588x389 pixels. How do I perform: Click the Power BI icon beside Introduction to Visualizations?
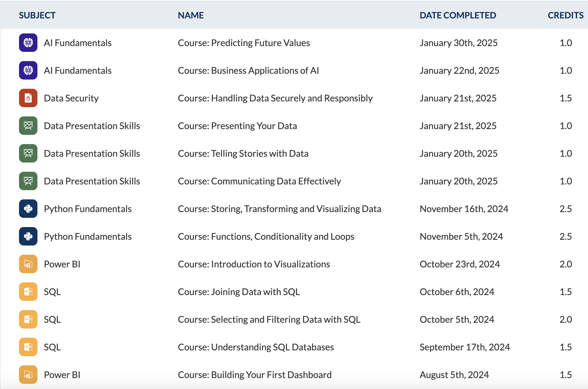tap(28, 264)
